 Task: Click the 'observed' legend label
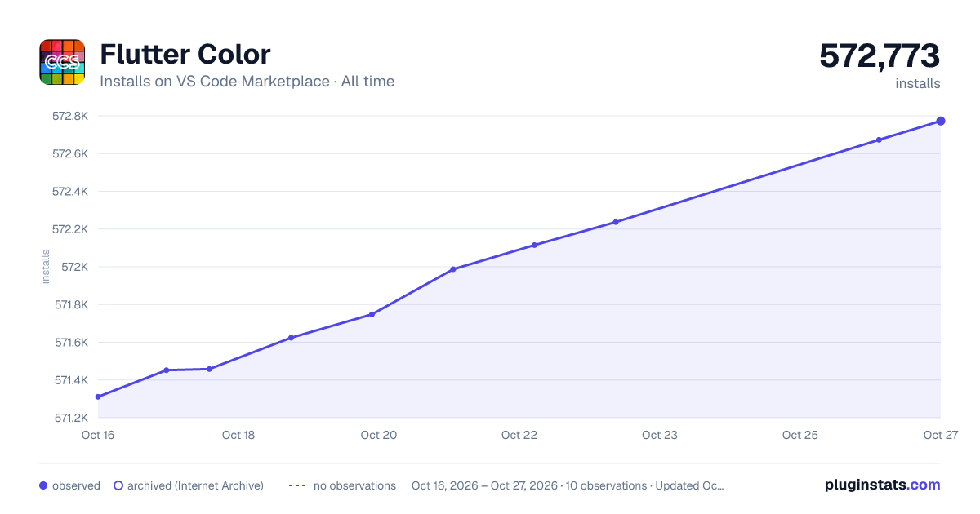click(76, 485)
